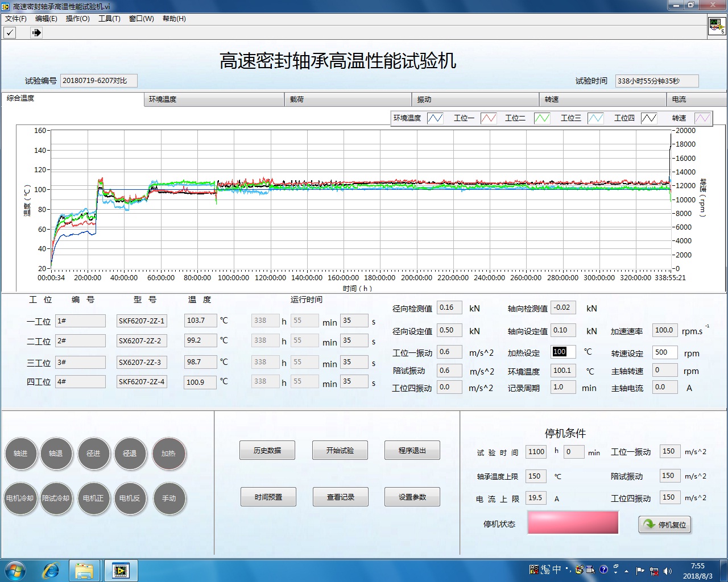Open the 操作(O) menu
This screenshot has width=728, height=582.
[x=77, y=19]
